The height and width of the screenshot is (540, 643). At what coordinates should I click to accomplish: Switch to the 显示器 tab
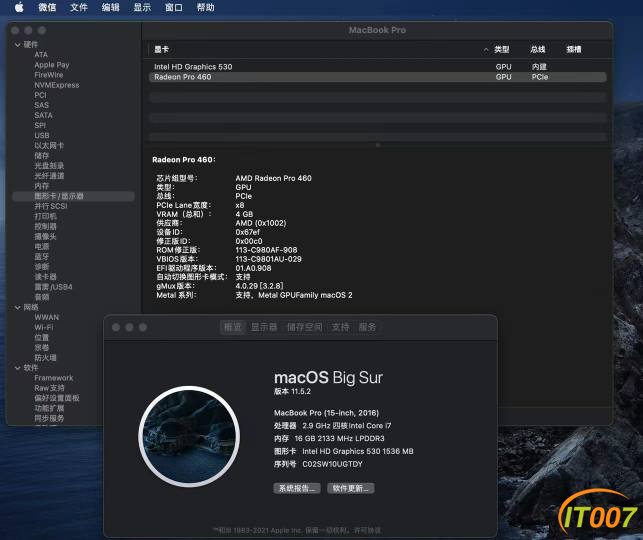point(264,327)
